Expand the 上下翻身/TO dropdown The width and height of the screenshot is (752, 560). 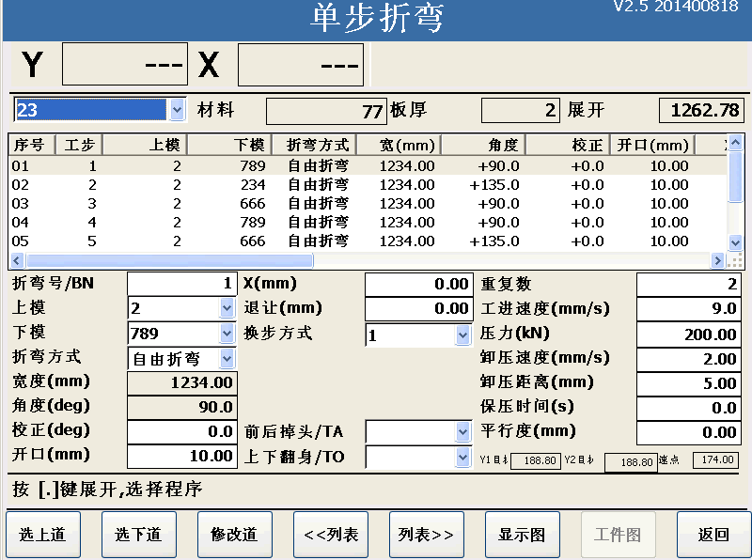(462, 457)
